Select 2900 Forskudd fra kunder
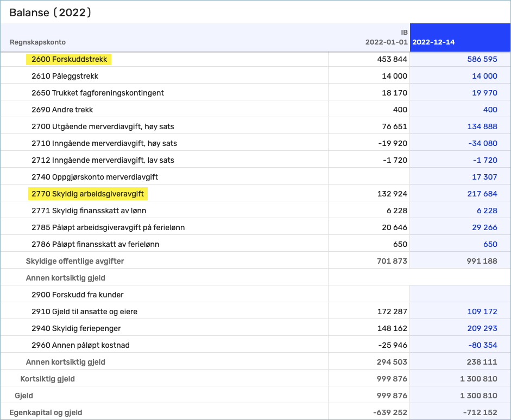 [x=77, y=295]
